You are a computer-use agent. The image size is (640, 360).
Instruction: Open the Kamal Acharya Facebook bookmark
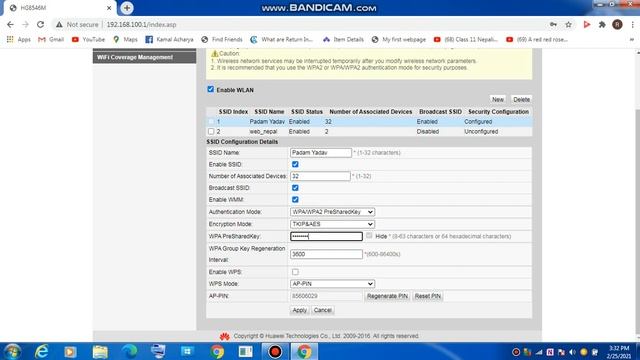pos(169,40)
